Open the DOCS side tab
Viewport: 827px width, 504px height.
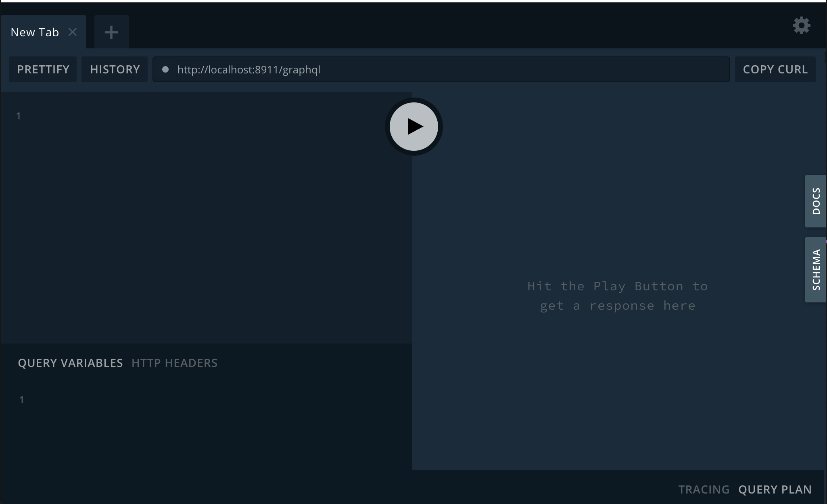pos(816,201)
